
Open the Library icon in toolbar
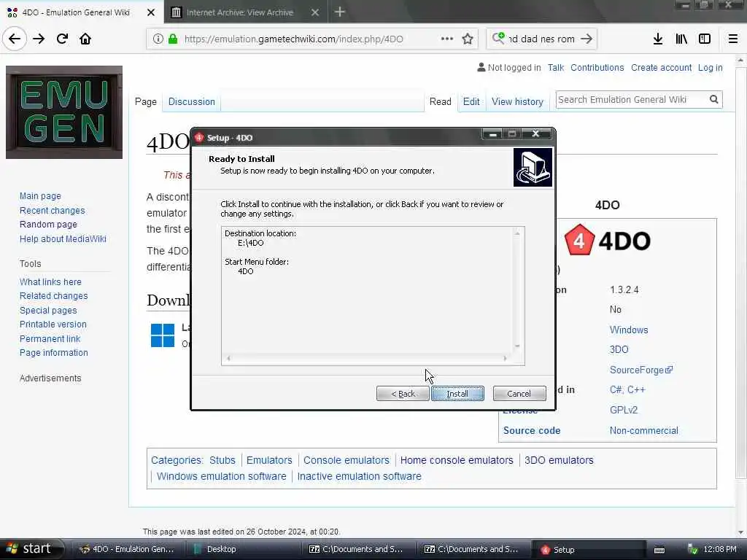(x=681, y=39)
